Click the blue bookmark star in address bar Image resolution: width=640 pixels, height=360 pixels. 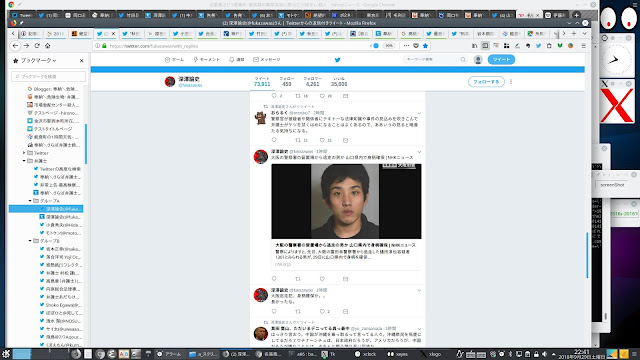[x=425, y=46]
